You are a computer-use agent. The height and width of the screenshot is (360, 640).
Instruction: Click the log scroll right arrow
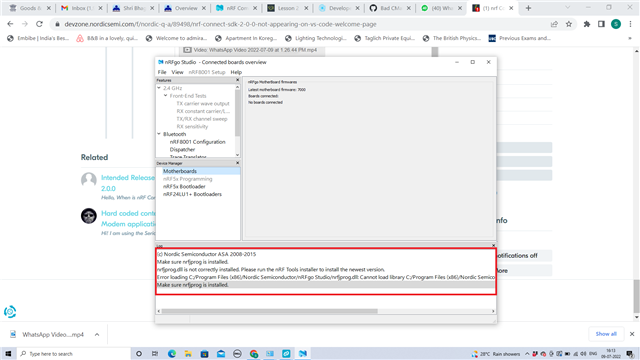coord(493,311)
